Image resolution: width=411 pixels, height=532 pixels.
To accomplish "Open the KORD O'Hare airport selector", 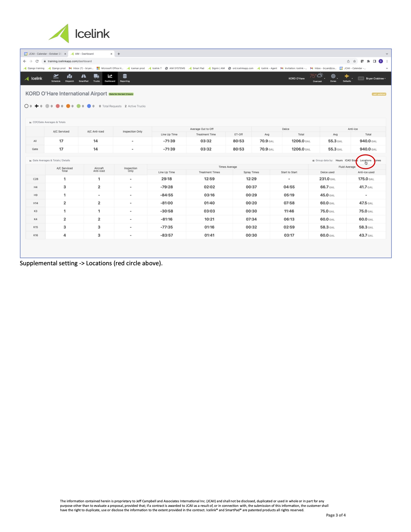I will click(297, 78).
